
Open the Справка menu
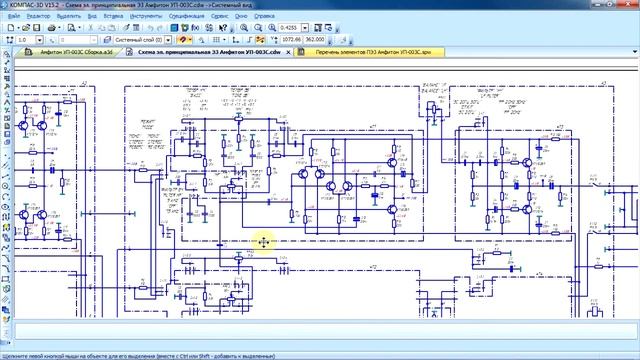click(x=264, y=16)
